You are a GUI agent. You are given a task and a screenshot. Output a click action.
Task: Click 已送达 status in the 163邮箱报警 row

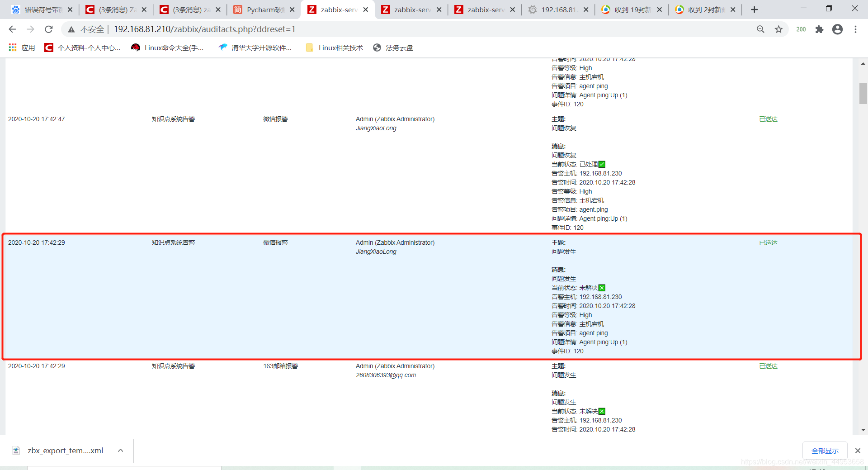click(x=768, y=366)
